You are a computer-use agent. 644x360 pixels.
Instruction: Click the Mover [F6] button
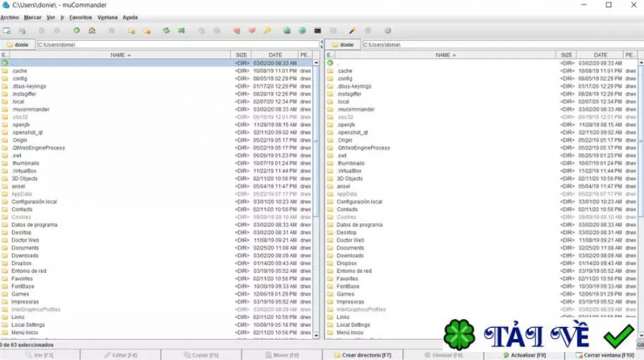pyautogui.click(x=282, y=355)
